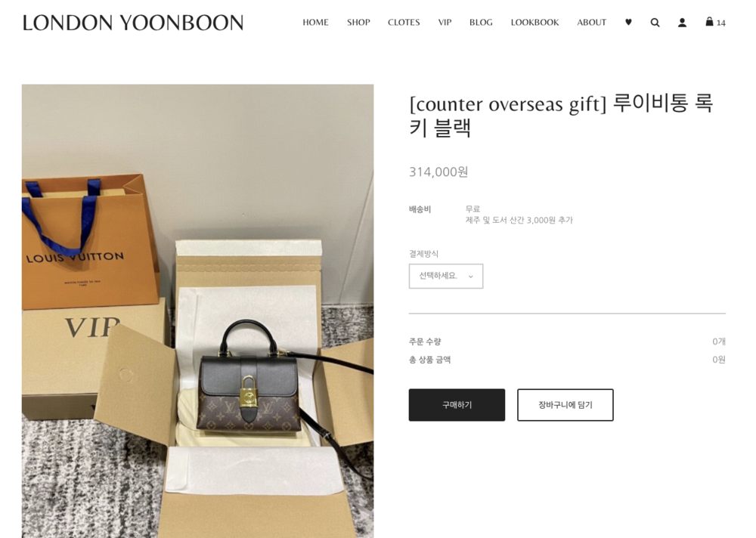The height and width of the screenshot is (538, 756).
Task: Open the LOOKBOOK menu item
Action: tap(534, 22)
